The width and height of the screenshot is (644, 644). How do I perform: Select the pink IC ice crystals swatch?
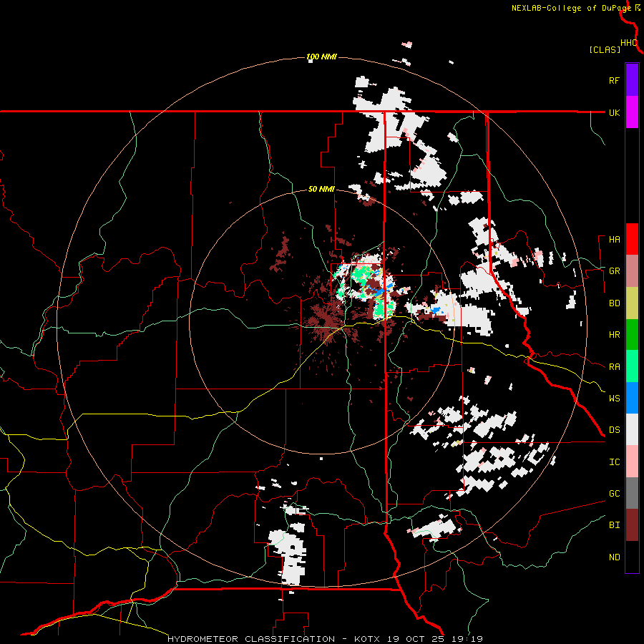point(632,462)
